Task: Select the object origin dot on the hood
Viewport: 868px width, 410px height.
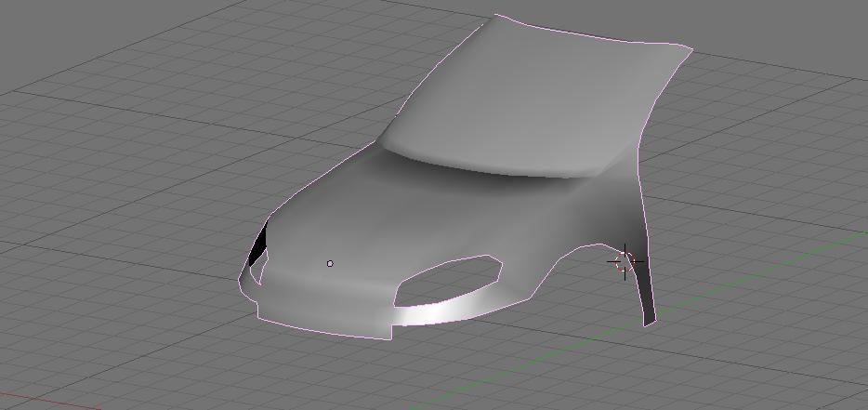Action: click(x=330, y=264)
